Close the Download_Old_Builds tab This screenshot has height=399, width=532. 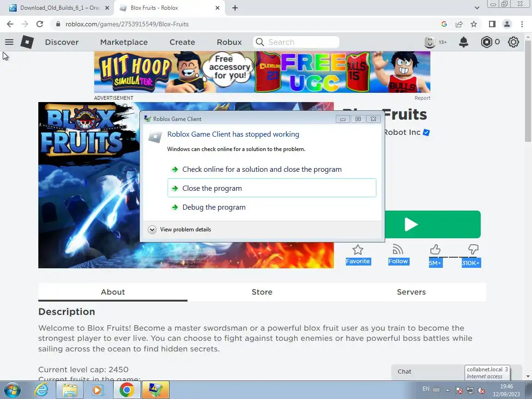coord(107,8)
